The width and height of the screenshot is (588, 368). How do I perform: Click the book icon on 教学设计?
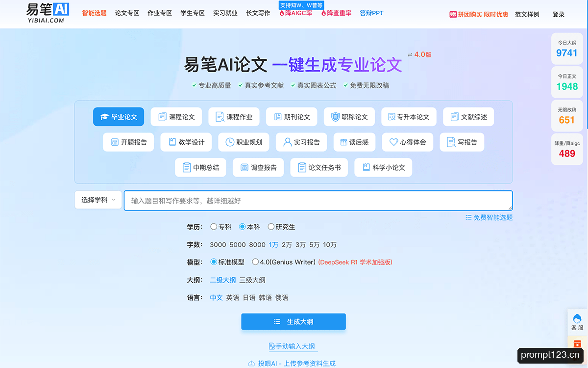click(172, 142)
